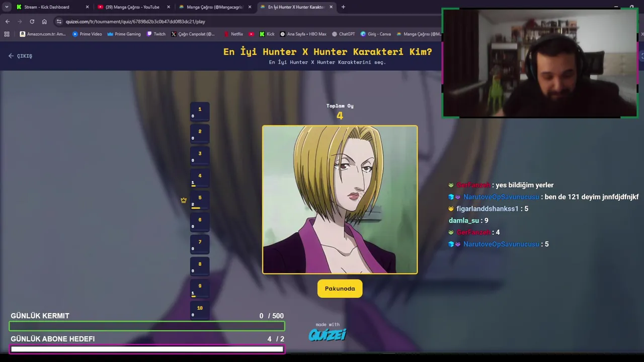Click ÇIKIŞ to exit the quiz
Image resolution: width=644 pixels, height=362 pixels.
[x=21, y=56]
